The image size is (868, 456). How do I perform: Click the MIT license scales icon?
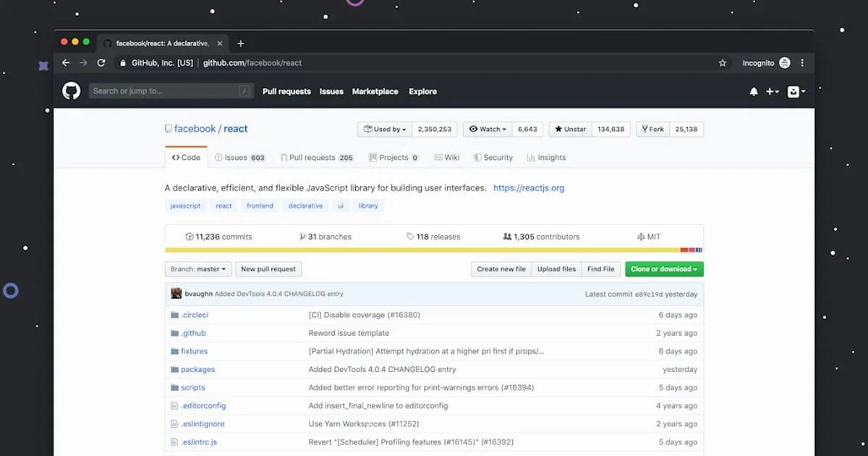click(x=640, y=236)
